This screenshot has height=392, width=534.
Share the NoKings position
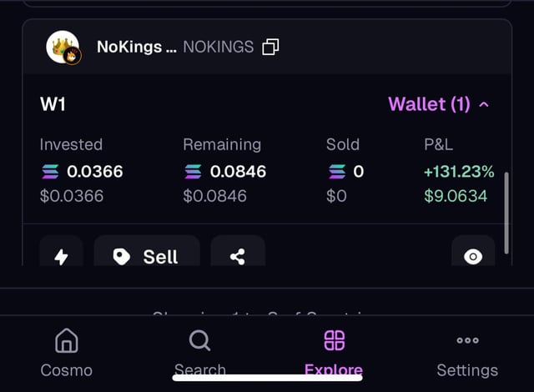click(238, 255)
